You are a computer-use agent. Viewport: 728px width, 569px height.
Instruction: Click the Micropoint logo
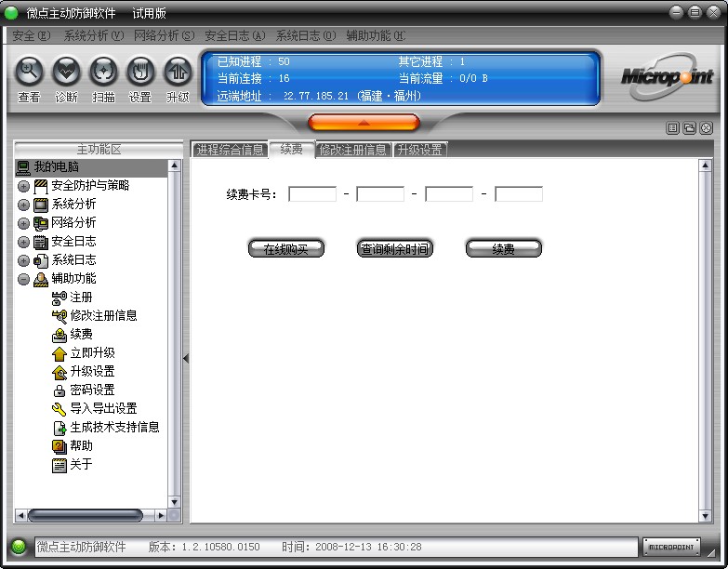pyautogui.click(x=668, y=76)
